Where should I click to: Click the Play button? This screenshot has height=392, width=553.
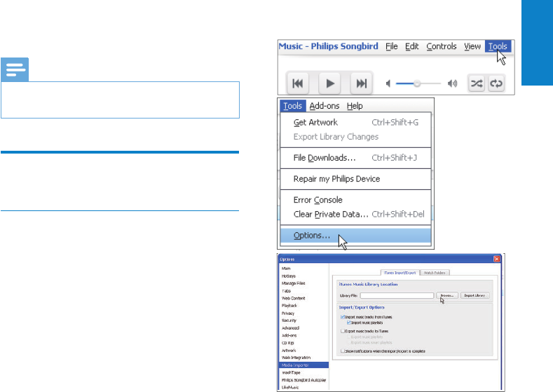pyautogui.click(x=329, y=83)
